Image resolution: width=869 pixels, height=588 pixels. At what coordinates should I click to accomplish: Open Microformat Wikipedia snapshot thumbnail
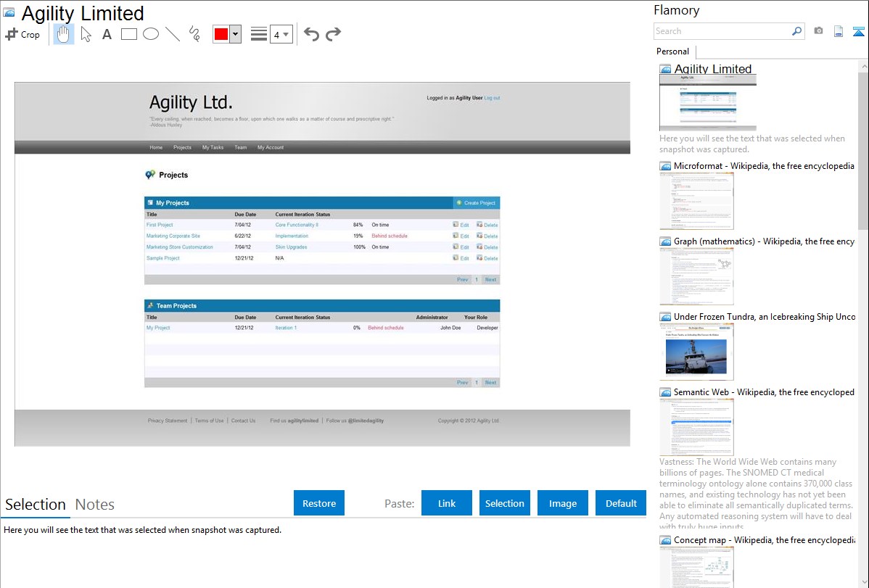696,201
